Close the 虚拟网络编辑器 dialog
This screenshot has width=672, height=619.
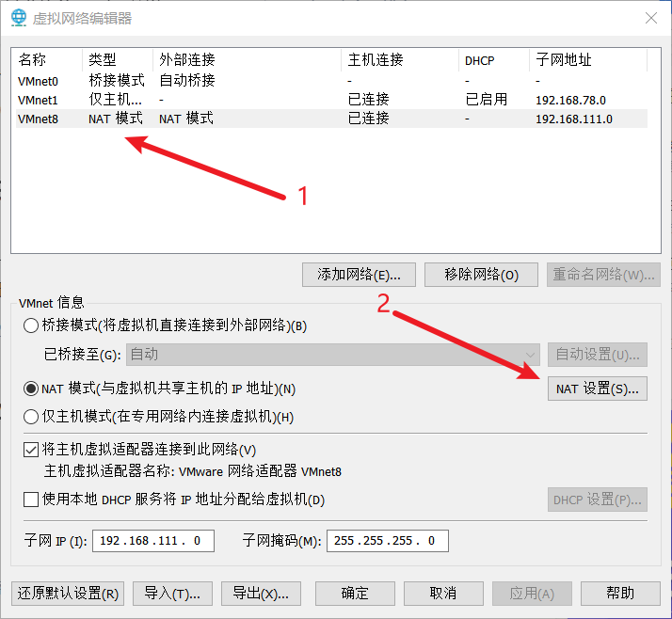[x=651, y=18]
